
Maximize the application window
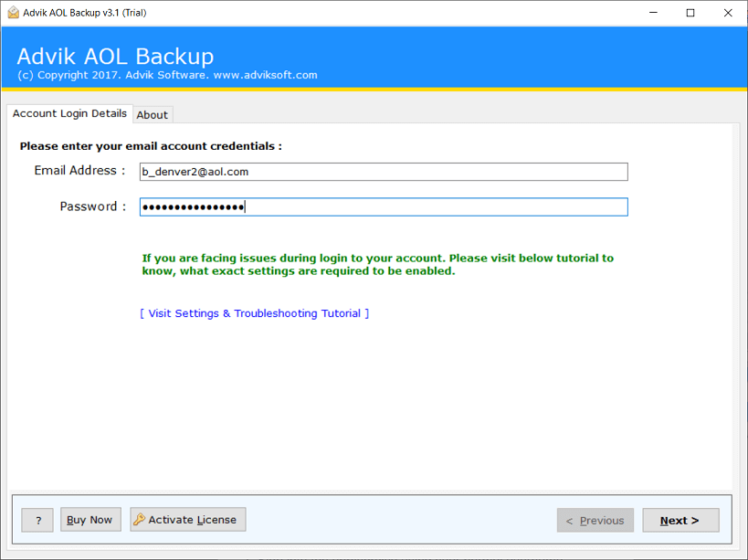tap(690, 12)
